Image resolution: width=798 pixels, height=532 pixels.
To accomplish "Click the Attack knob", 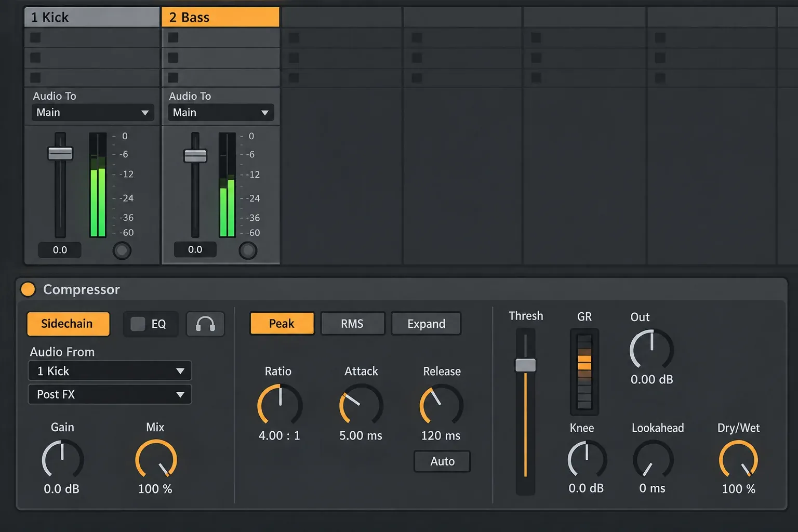I will (361, 404).
